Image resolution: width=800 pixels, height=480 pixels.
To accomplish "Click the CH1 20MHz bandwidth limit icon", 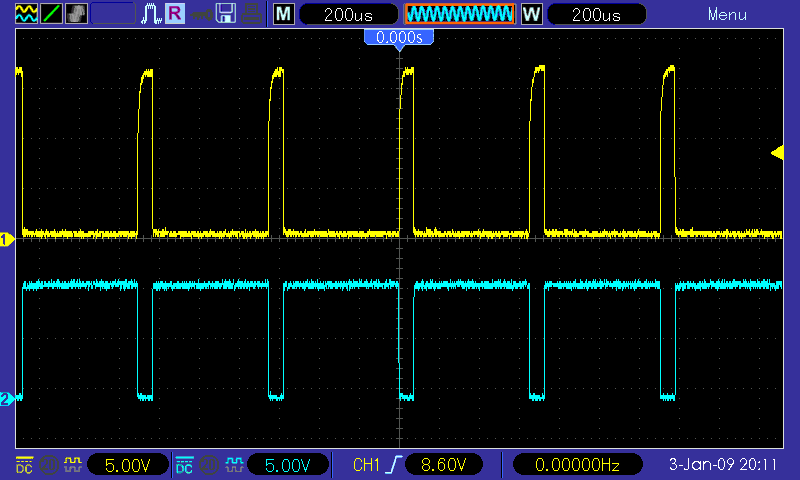I will (48, 465).
